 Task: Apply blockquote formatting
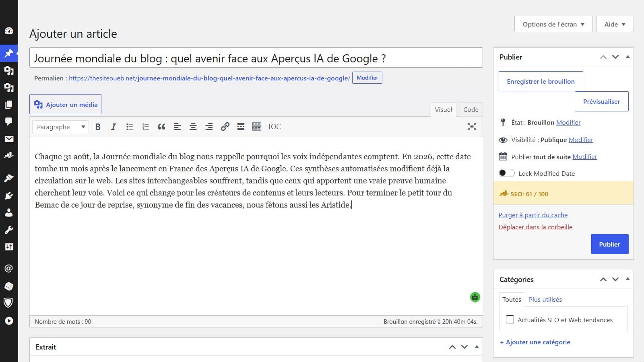(x=161, y=127)
